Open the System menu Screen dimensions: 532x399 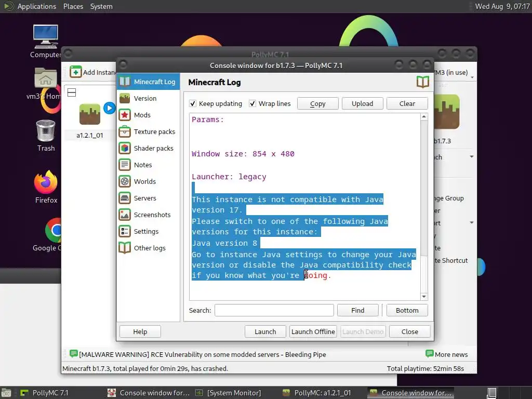[x=101, y=6]
